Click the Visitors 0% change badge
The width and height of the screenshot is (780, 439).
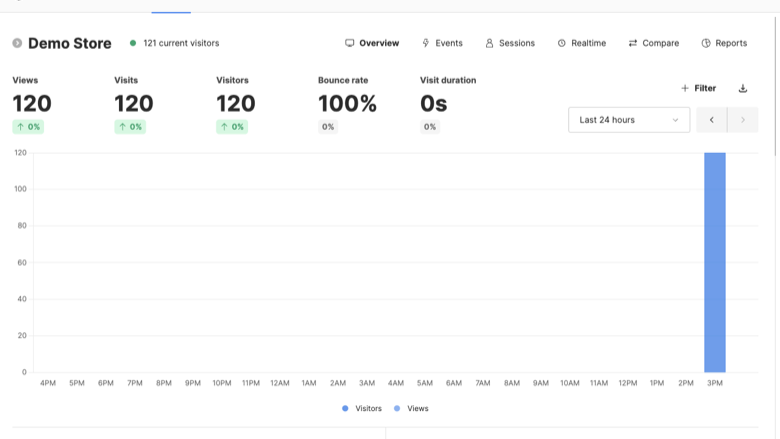[232, 127]
